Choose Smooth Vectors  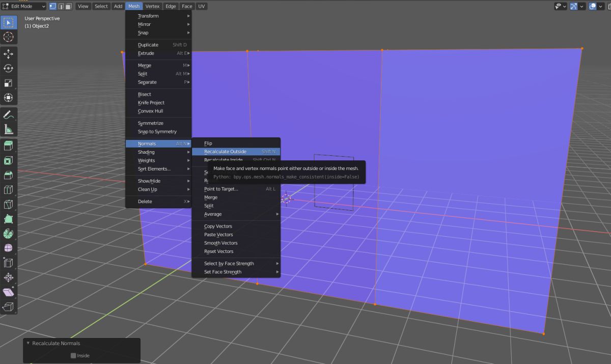(236, 243)
